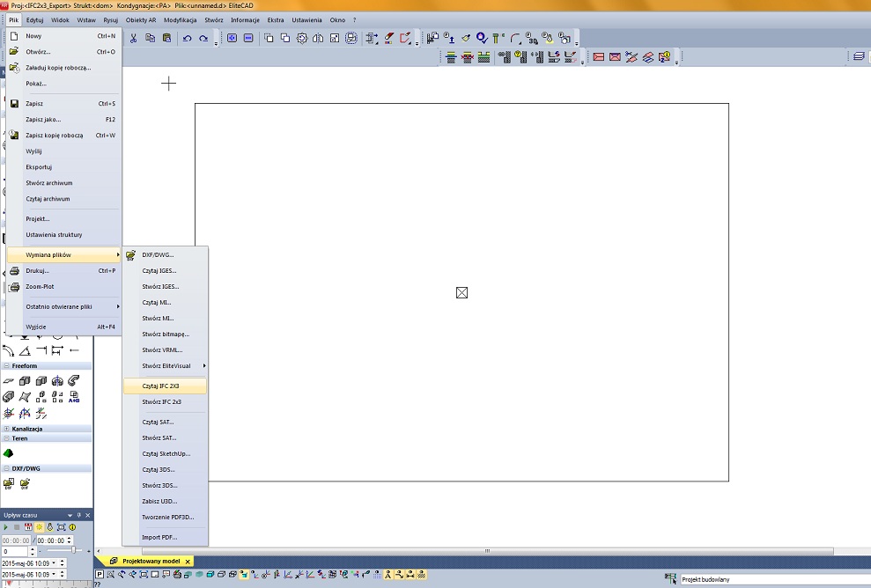Open Stwórz EliteVisual submenu

pyautogui.click(x=166, y=366)
